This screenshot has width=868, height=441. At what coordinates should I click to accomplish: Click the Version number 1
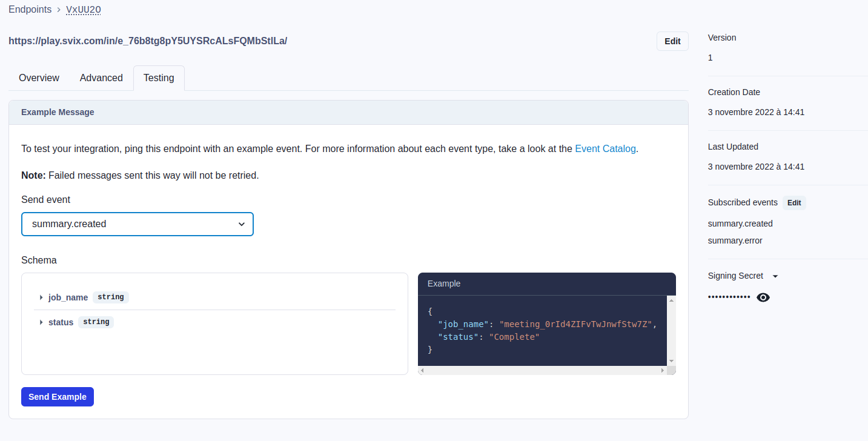711,58
